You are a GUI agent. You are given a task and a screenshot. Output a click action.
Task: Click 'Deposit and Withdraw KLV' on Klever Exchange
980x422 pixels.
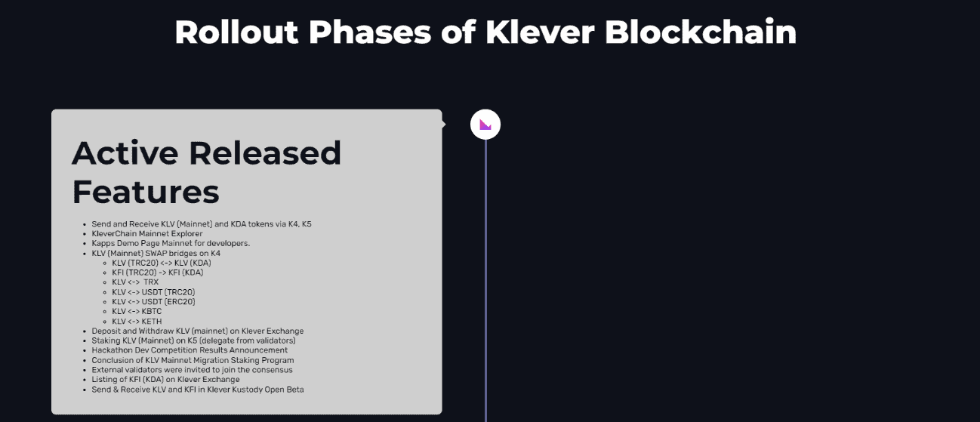(198, 331)
